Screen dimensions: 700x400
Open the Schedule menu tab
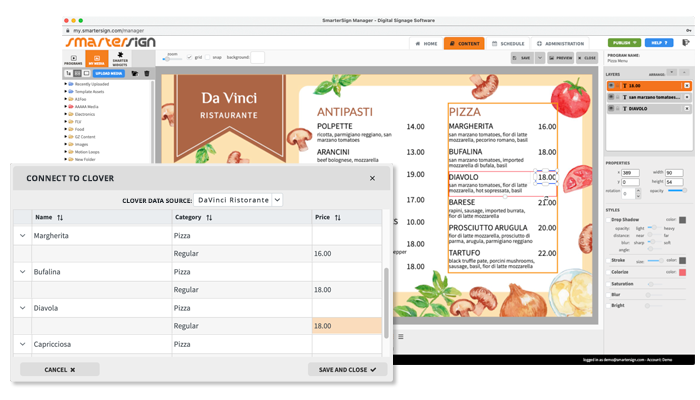click(508, 43)
